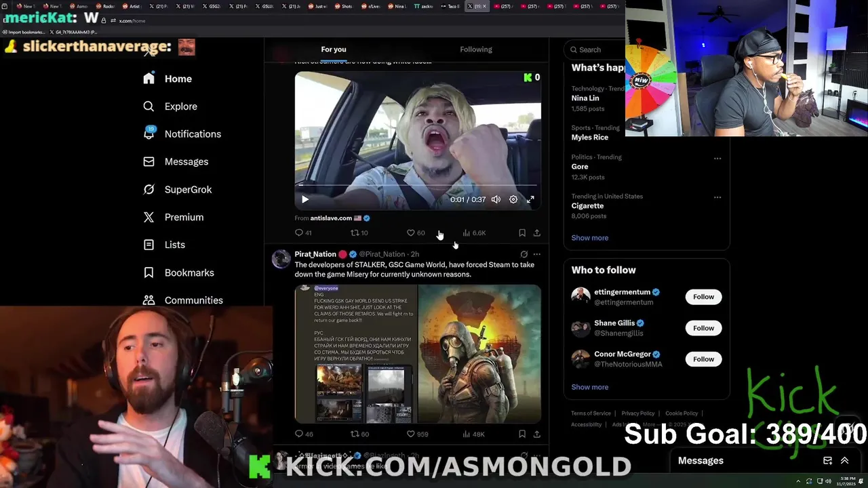
Task: Follow Conor McGregor
Action: coord(703,359)
